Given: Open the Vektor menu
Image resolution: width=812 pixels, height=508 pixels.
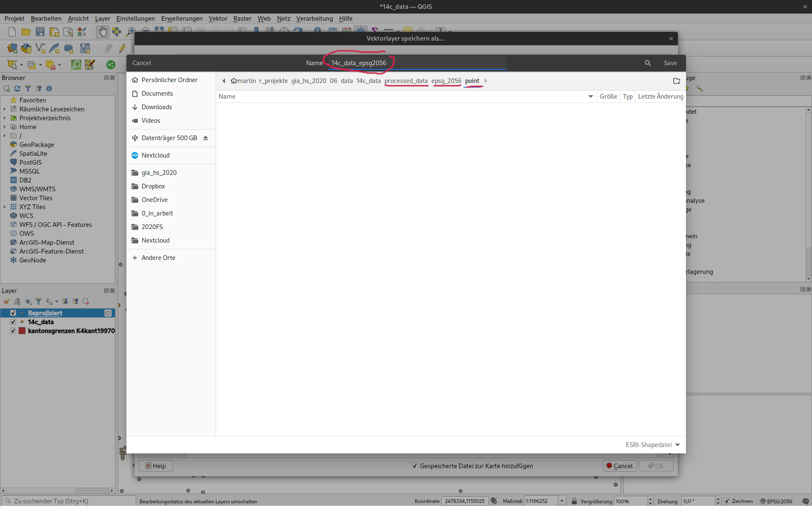Looking at the screenshot, I should pyautogui.click(x=218, y=18).
